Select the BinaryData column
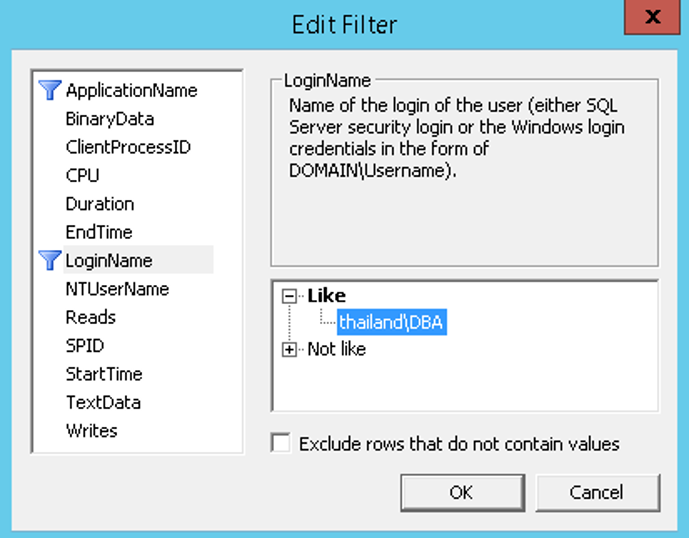This screenshot has width=689, height=538. click(x=110, y=119)
